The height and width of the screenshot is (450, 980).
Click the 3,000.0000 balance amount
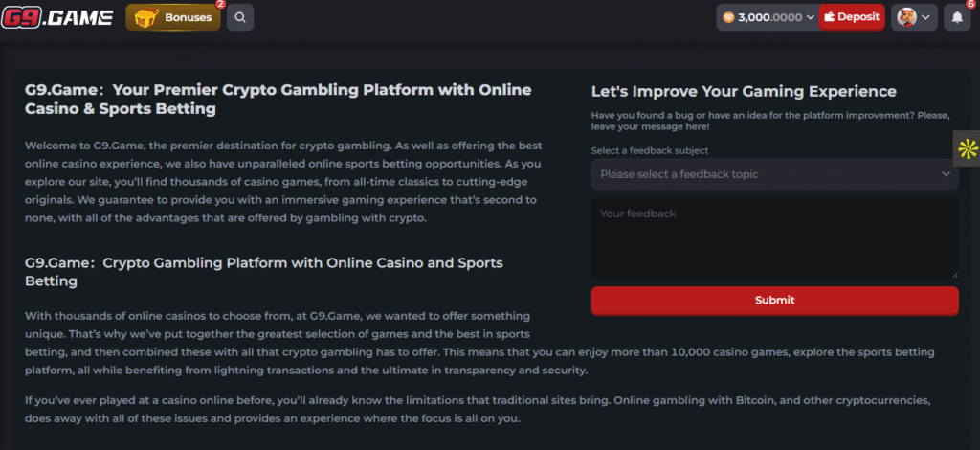coord(769,17)
